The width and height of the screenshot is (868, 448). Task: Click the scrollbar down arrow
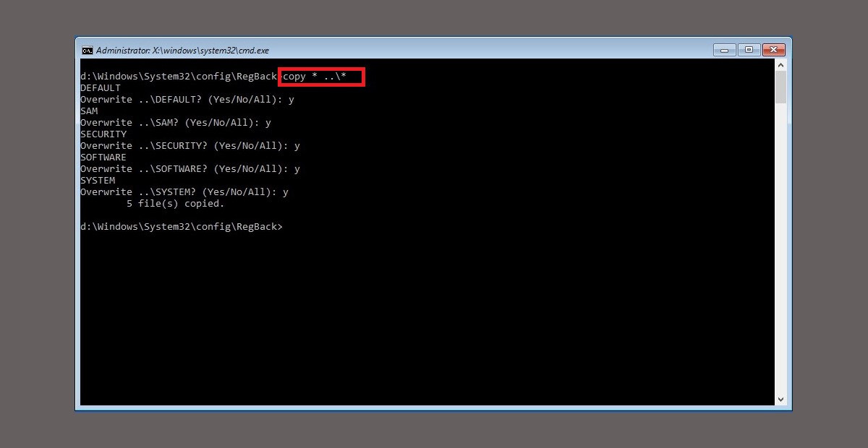tap(780, 399)
